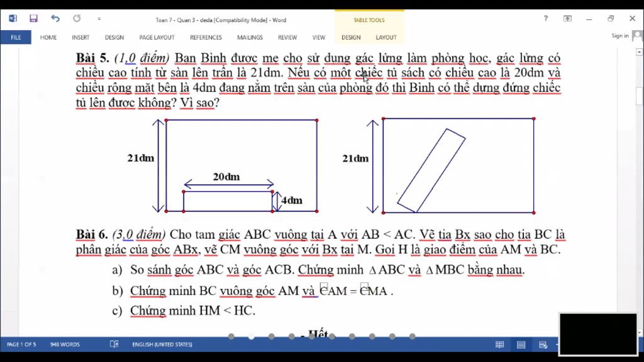
Task: Click the text "(1,0 điểm)" in Bài 5
Action: (x=142, y=58)
